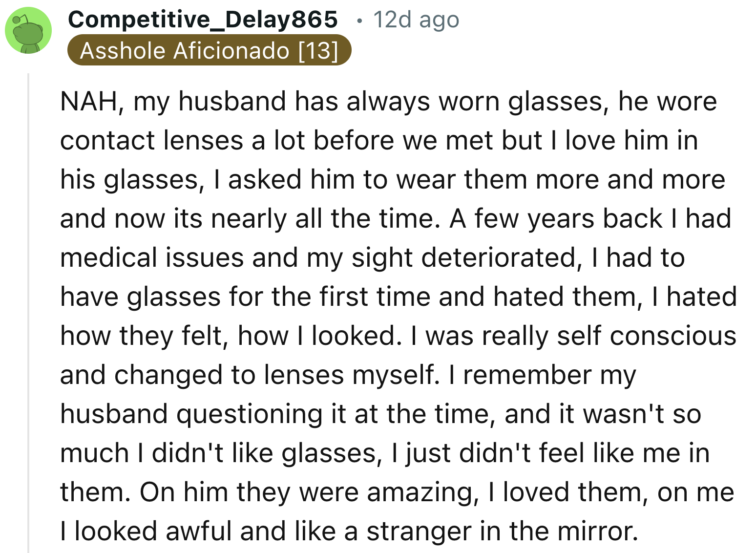Click the green Snoo avatar icon
Viewport: 756px width, 553px height.
point(28,31)
